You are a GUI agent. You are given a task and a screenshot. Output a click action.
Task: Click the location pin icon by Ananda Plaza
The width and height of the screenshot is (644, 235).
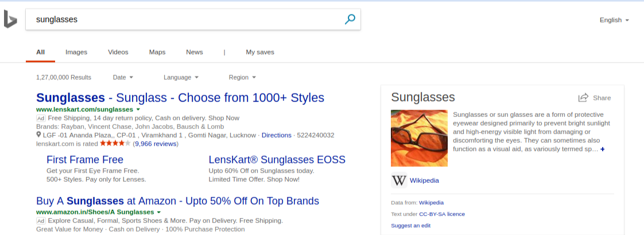pos(38,135)
